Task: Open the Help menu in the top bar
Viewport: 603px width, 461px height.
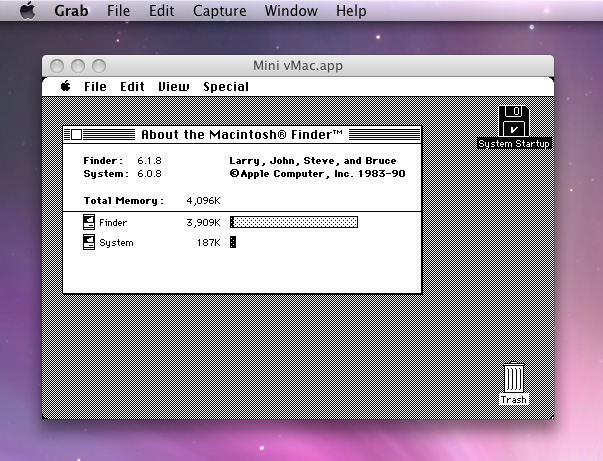Action: 351,11
